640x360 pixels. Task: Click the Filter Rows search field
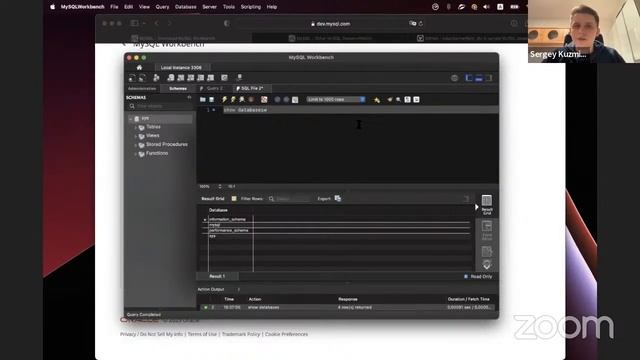(x=289, y=199)
